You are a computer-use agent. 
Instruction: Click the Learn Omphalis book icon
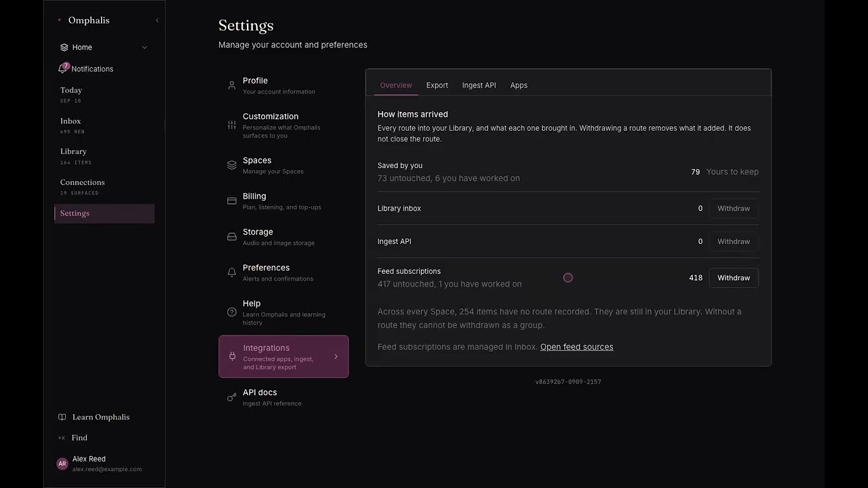[62, 418]
